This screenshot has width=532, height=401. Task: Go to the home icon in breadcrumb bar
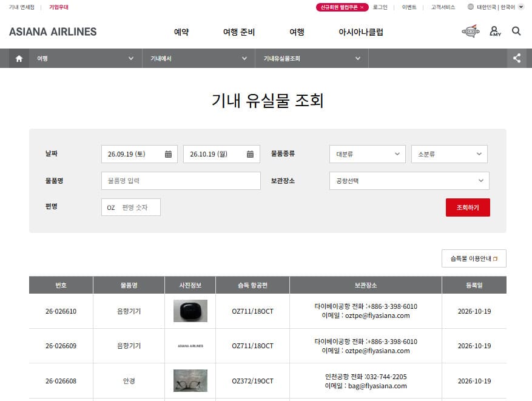(19, 58)
